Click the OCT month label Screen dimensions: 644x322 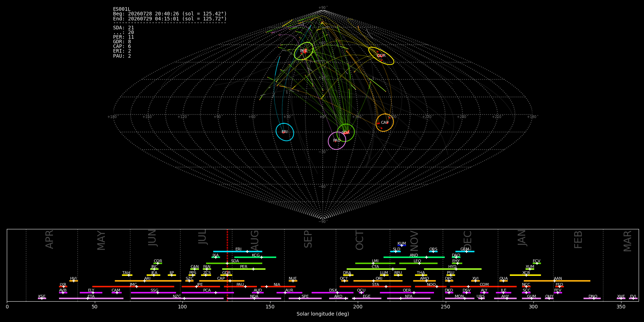tap(360, 240)
